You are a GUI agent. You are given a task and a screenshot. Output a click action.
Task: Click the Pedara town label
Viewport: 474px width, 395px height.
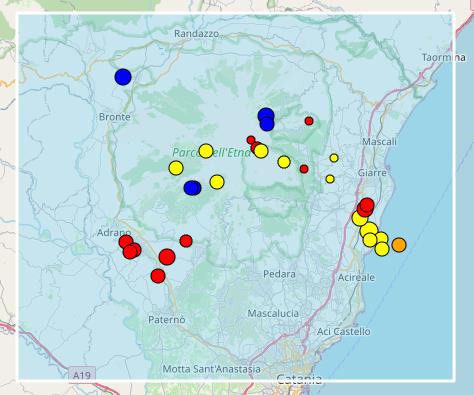[279, 274]
